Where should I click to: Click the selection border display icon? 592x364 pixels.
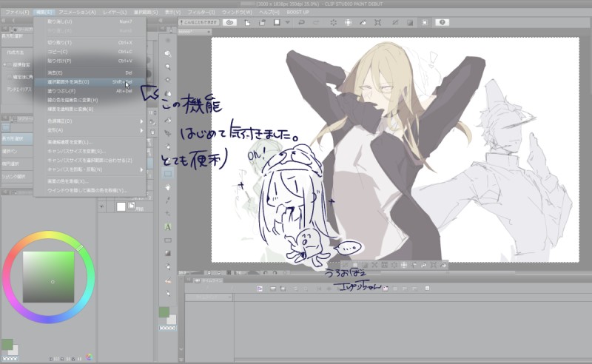pos(425,23)
